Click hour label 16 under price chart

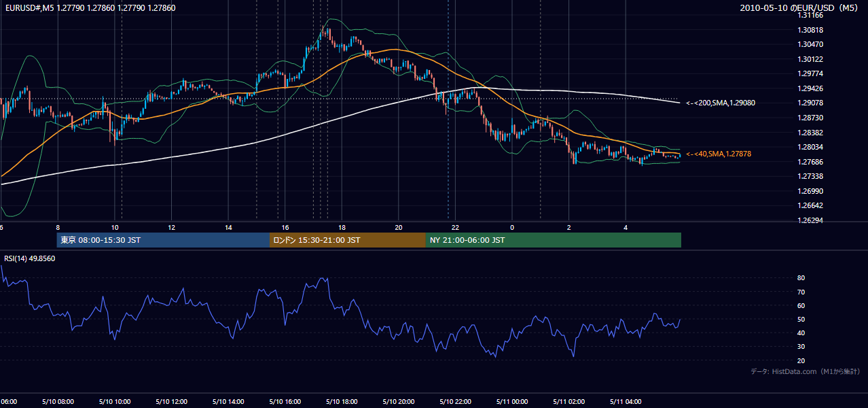click(x=285, y=227)
